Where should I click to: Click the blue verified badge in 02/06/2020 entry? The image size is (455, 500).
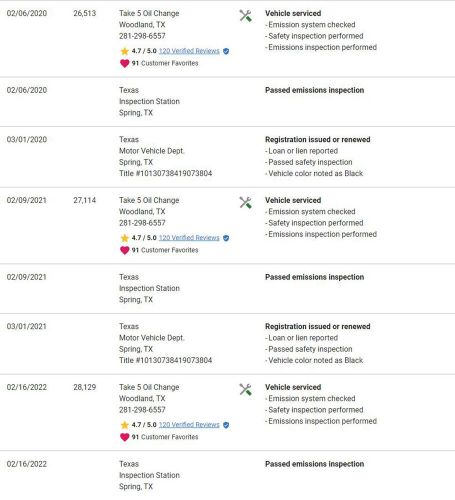[226, 51]
